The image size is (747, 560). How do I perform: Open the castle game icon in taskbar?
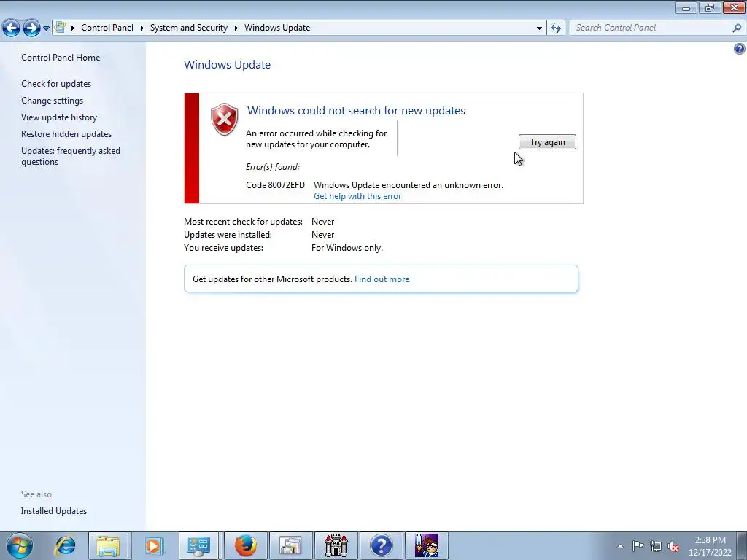[336, 545]
